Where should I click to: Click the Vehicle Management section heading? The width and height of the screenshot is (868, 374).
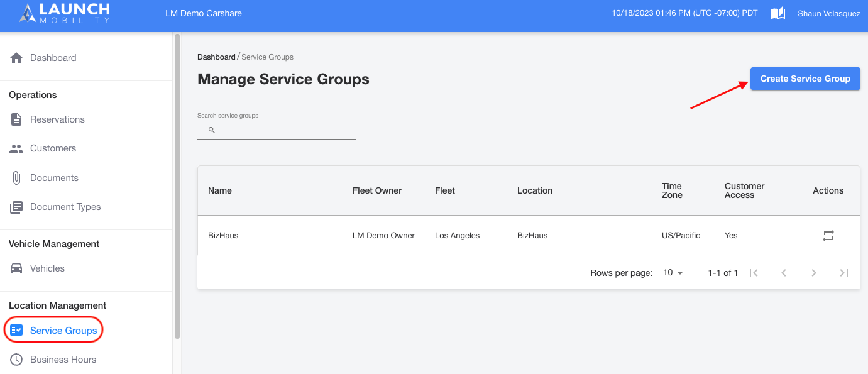tap(54, 244)
